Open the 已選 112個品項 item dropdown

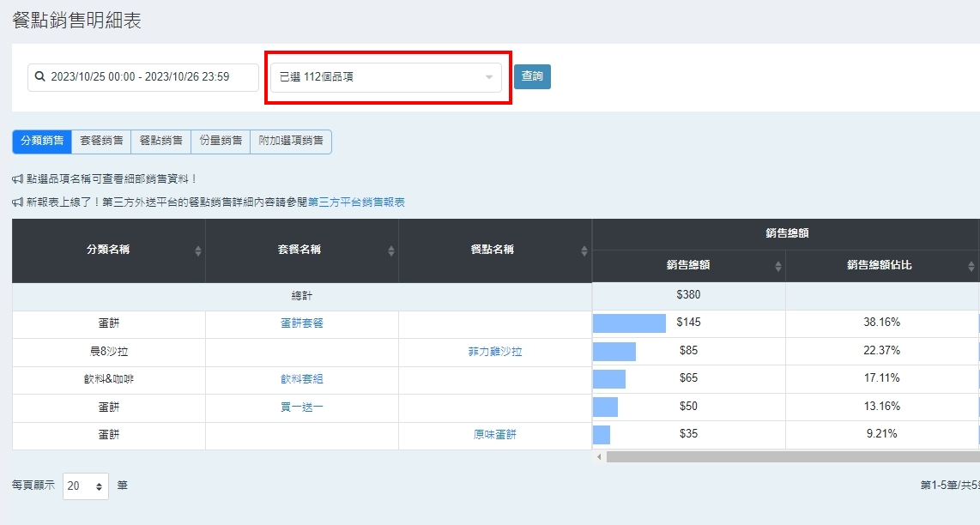(386, 77)
